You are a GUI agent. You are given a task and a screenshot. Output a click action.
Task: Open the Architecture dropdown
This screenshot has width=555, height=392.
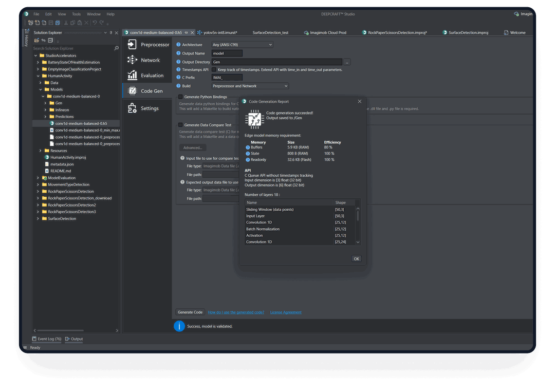coord(242,45)
